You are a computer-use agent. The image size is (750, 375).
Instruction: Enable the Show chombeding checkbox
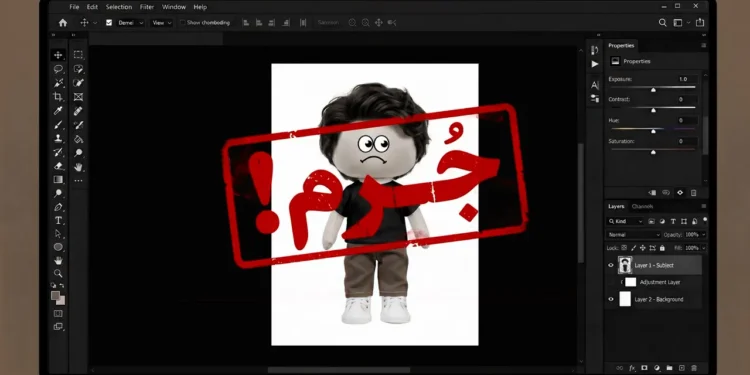click(x=182, y=22)
